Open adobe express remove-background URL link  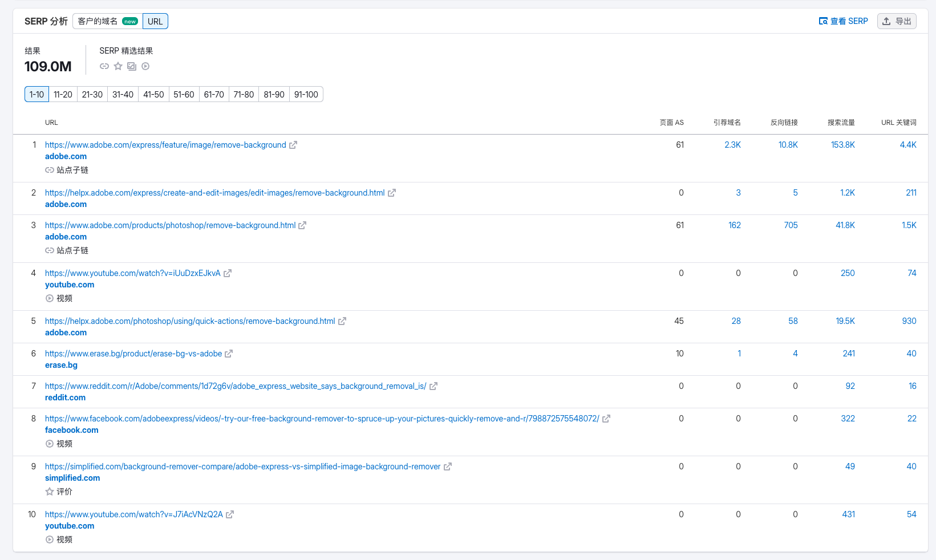click(x=165, y=145)
